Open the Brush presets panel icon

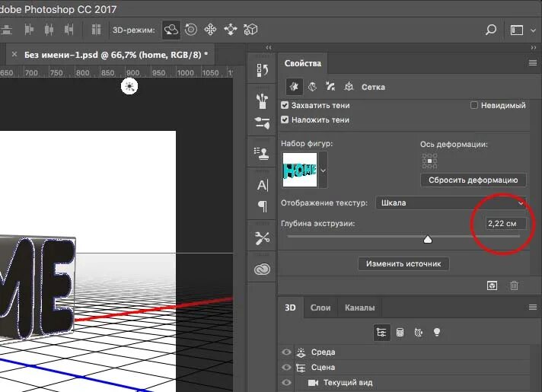click(262, 101)
